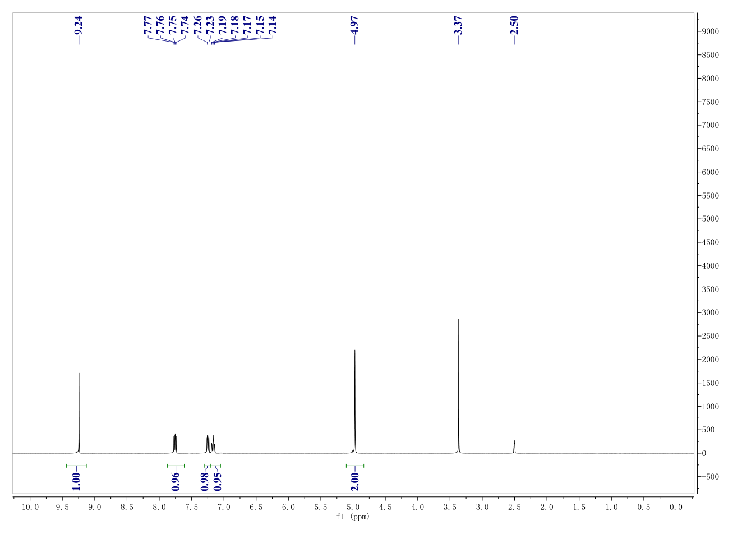Click the spectrum peak at 4.97 ppm
756x534 pixels.
click(355, 401)
